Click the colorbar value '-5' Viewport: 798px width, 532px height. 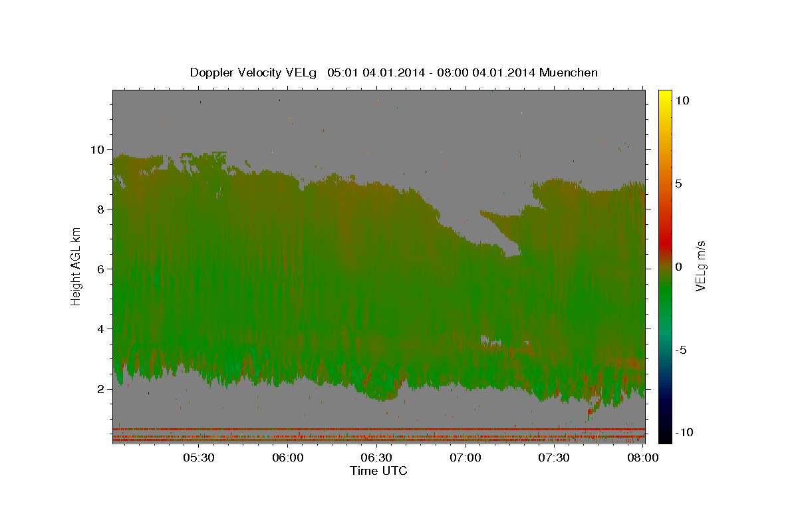[x=680, y=350]
